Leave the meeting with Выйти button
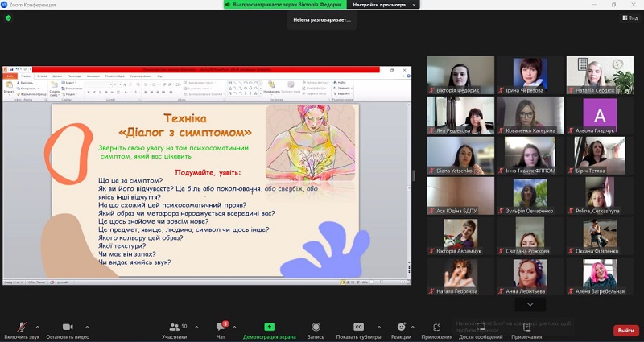 625,330
